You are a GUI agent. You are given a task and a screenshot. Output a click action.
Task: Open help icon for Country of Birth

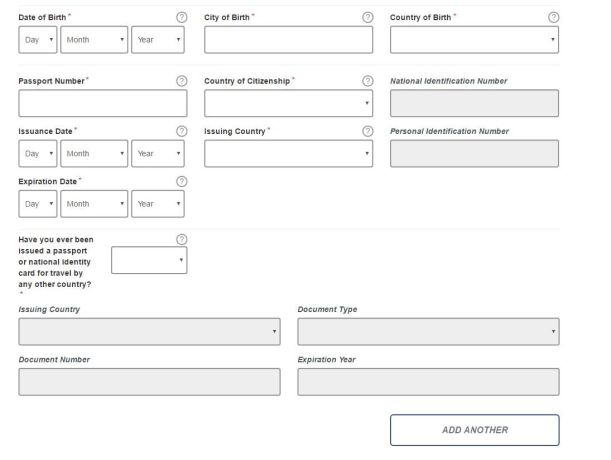pyautogui.click(x=553, y=17)
